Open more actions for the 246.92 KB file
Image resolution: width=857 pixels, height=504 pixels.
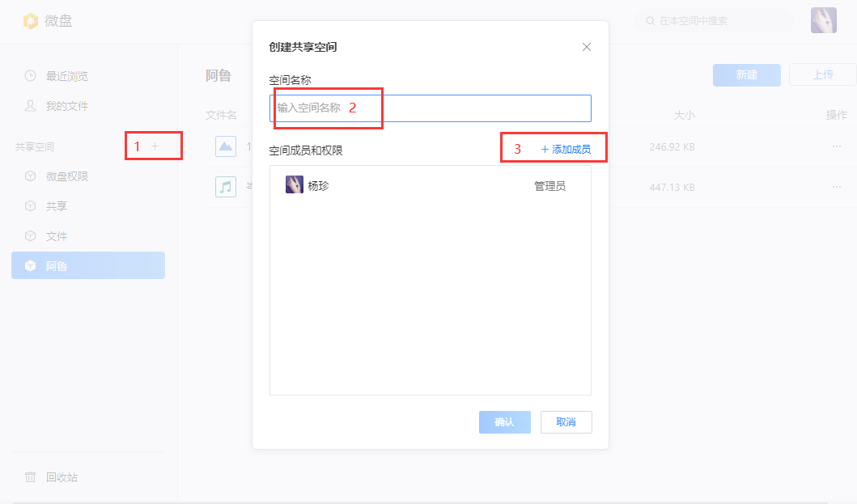pos(836,146)
